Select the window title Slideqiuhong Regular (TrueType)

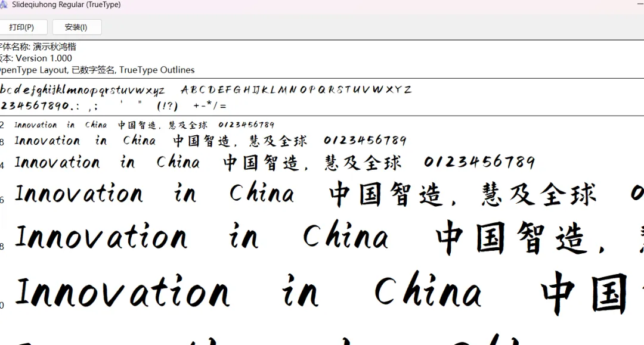pos(66,5)
